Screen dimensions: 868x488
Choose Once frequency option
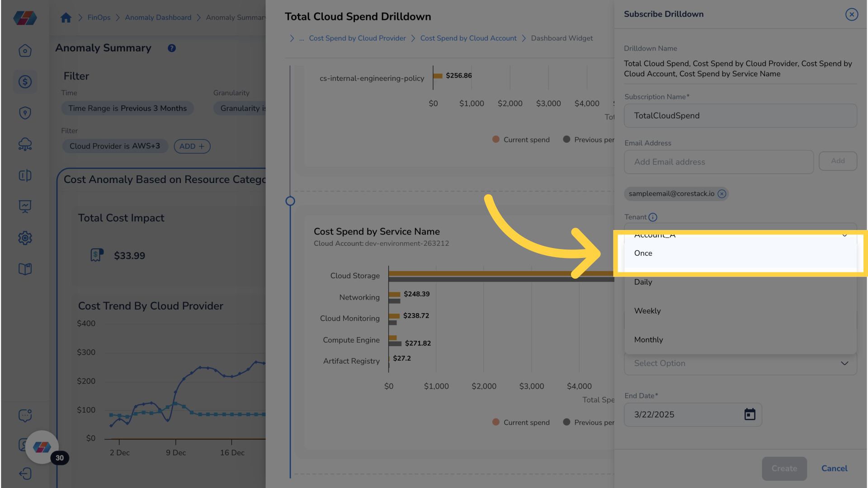click(741, 253)
